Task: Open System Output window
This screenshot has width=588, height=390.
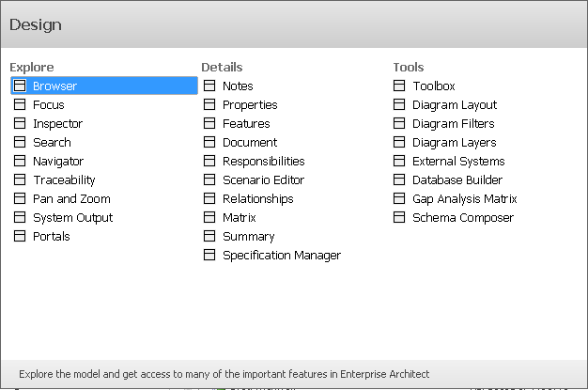Action: coord(72,218)
